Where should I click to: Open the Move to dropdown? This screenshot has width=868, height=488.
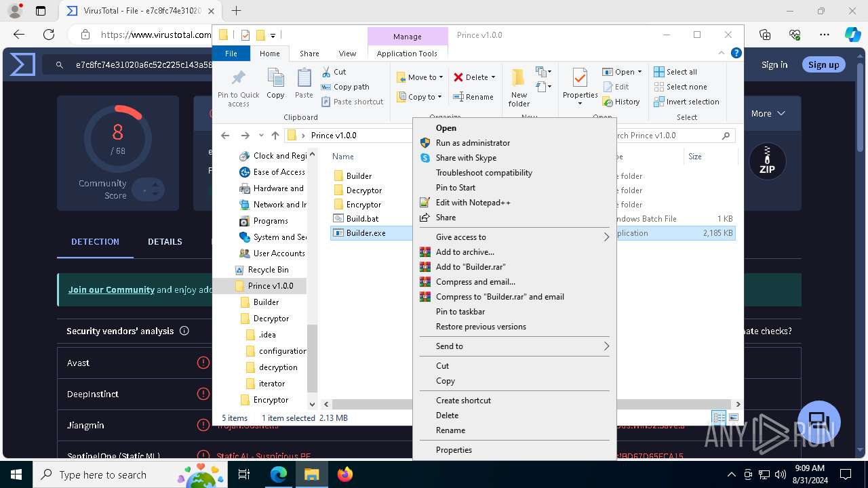click(x=420, y=77)
